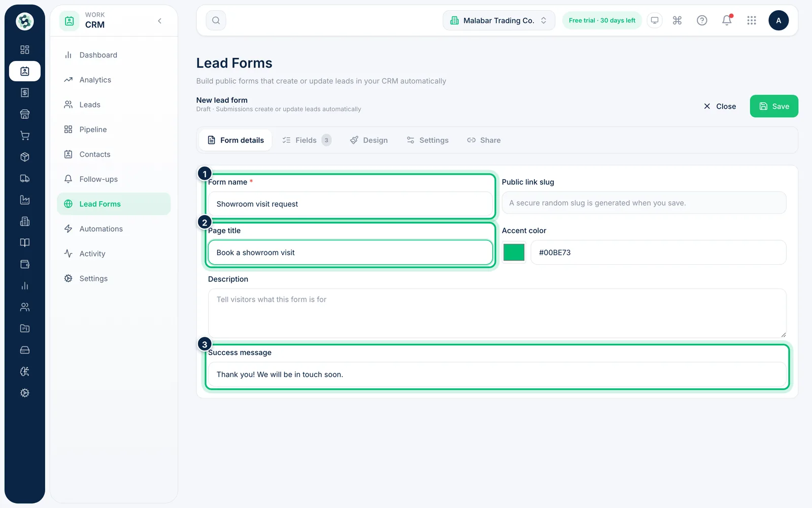This screenshot has height=508, width=812.
Task: Switch to the Share tab
Action: click(x=484, y=140)
